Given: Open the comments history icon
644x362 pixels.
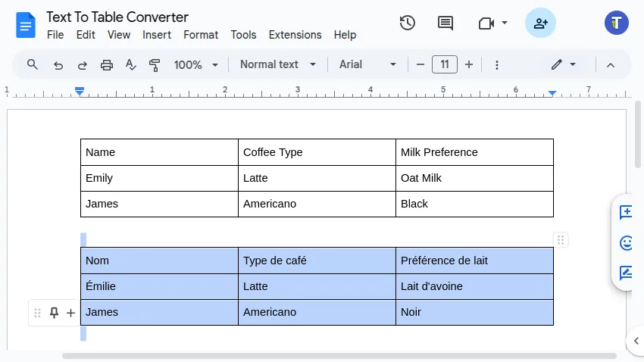Looking at the screenshot, I should pyautogui.click(x=445, y=23).
